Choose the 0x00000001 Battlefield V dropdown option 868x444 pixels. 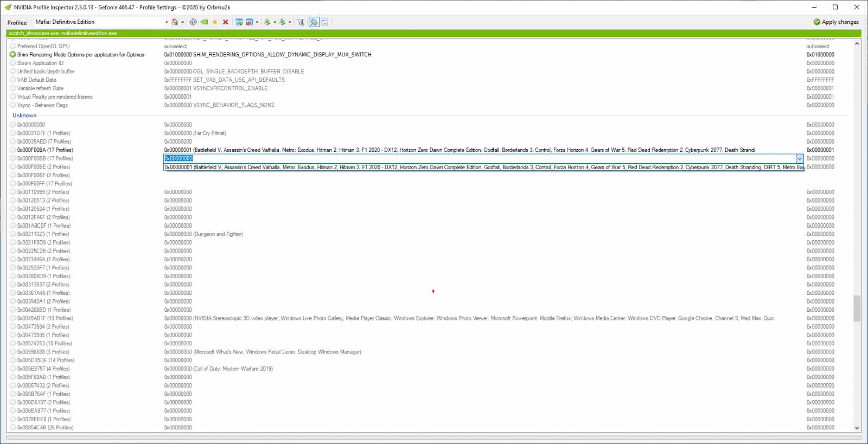point(484,168)
